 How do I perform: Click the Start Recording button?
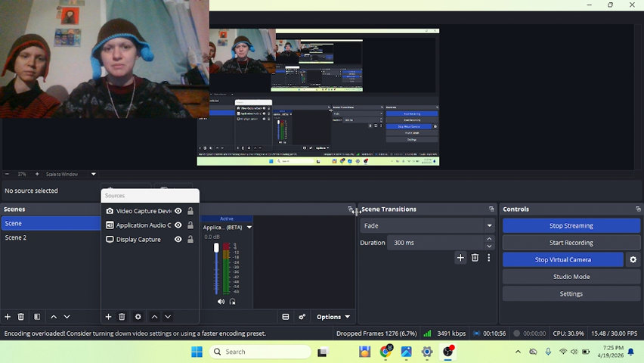coord(571,243)
